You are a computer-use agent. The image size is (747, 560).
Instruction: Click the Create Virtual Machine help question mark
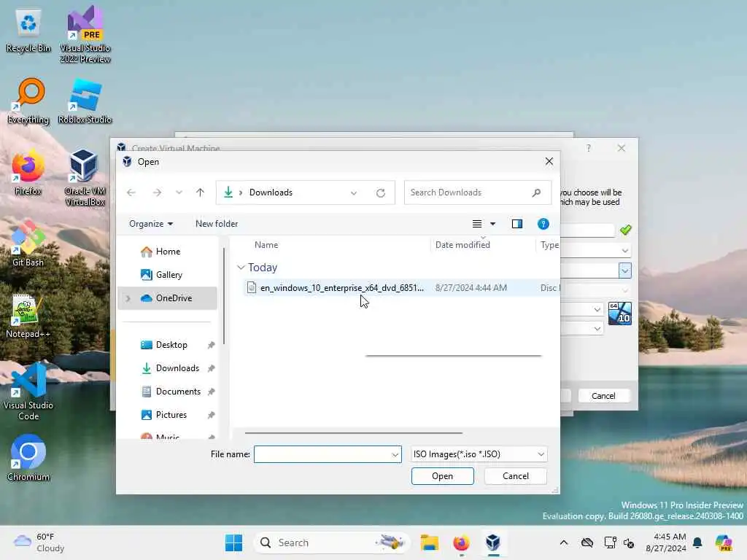589,148
